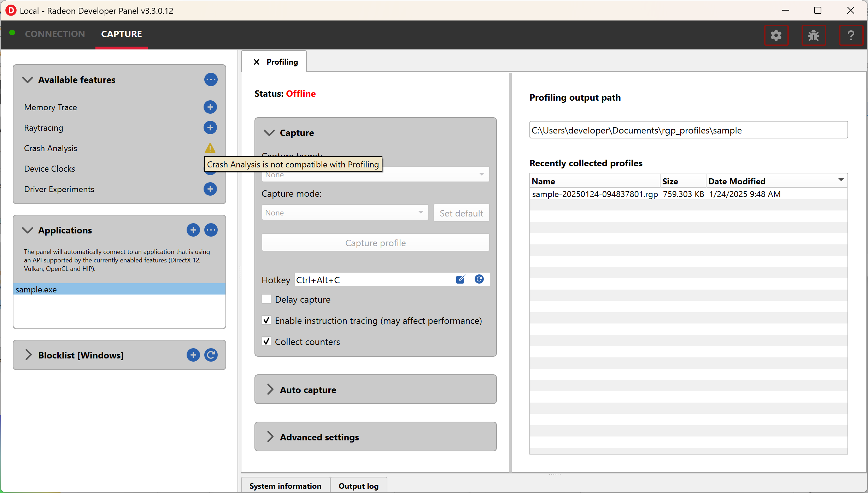Reset the hotkey with the refresh icon
This screenshot has width=868, height=493.
point(479,279)
